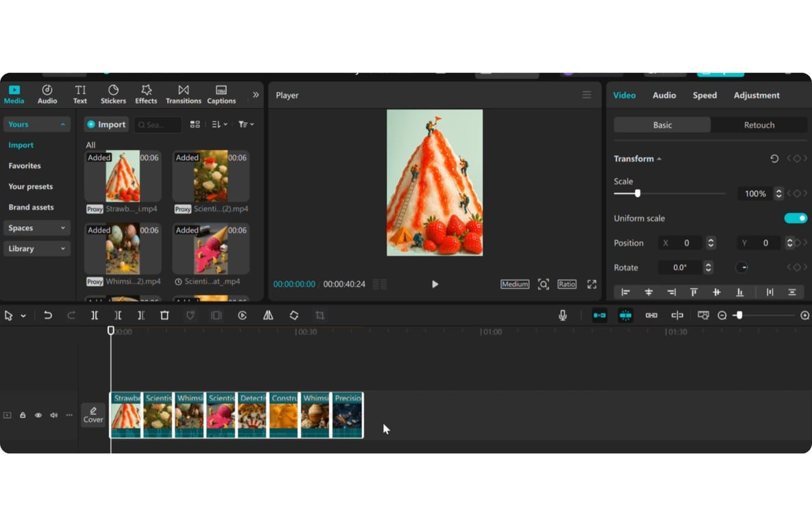Click the Scale percentage stepper

pos(778,193)
